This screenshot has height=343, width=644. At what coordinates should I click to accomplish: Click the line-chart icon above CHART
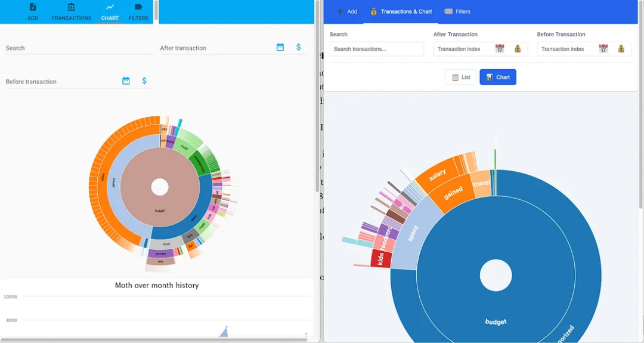pyautogui.click(x=110, y=7)
